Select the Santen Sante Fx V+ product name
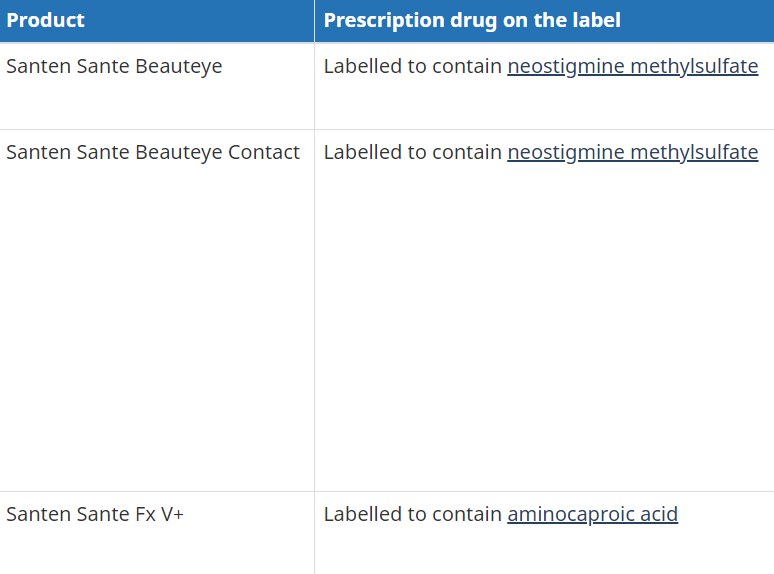This screenshot has height=574, width=774. tap(95, 515)
